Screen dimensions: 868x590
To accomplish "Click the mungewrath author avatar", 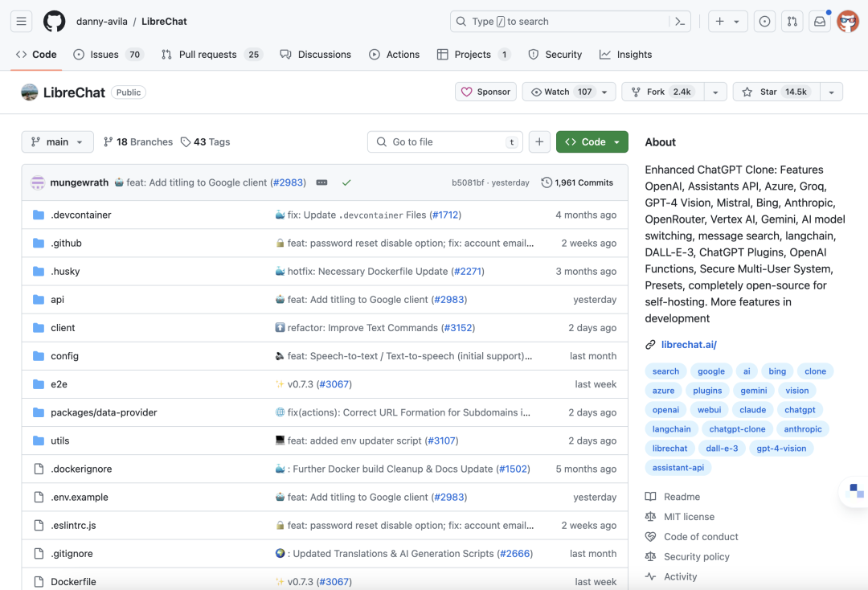I will (x=38, y=182).
